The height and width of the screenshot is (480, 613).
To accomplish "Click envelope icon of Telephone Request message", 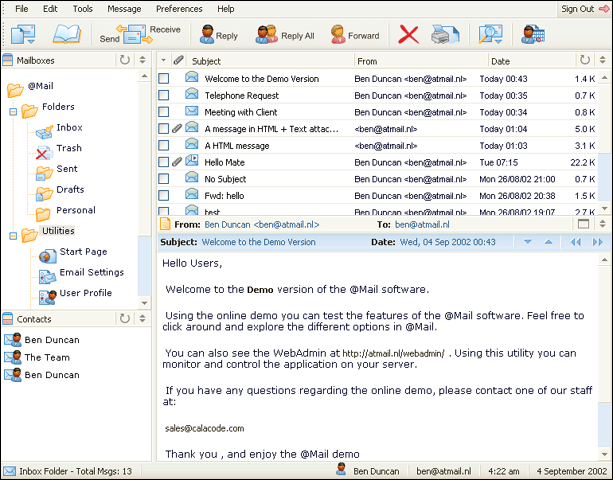I will (192, 94).
